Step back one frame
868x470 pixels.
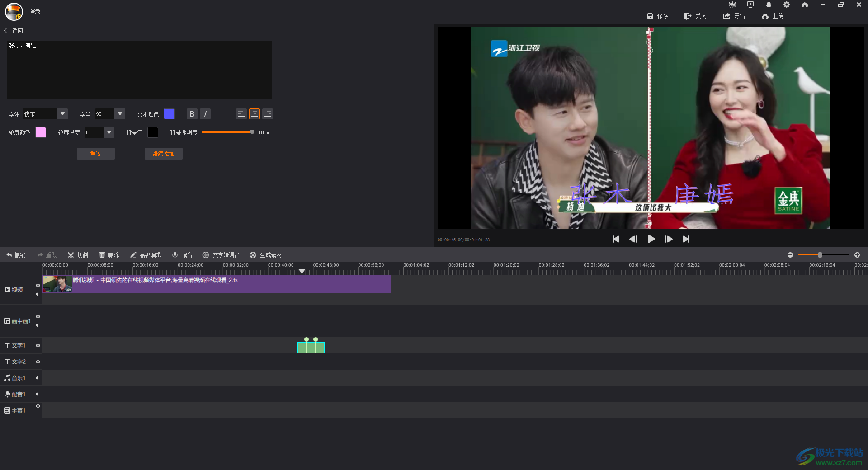(633, 239)
